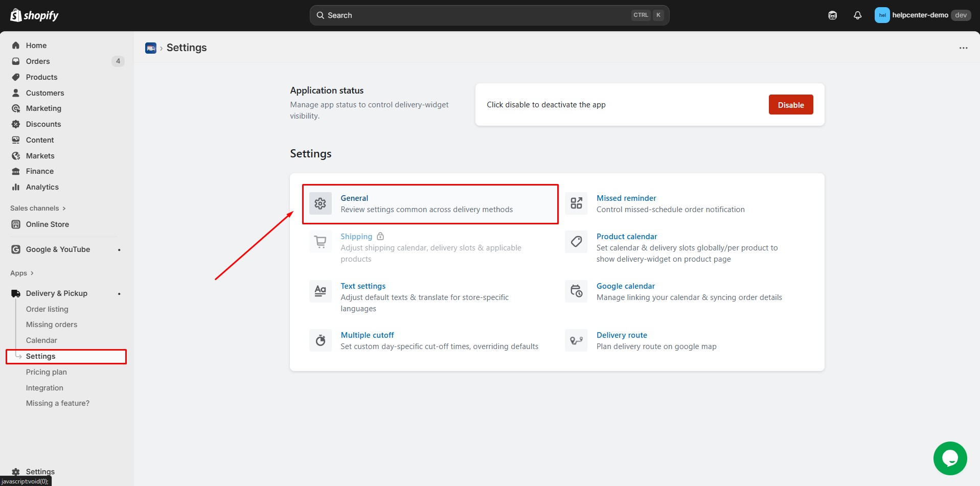Click the Product calendar tag icon

coord(576,242)
